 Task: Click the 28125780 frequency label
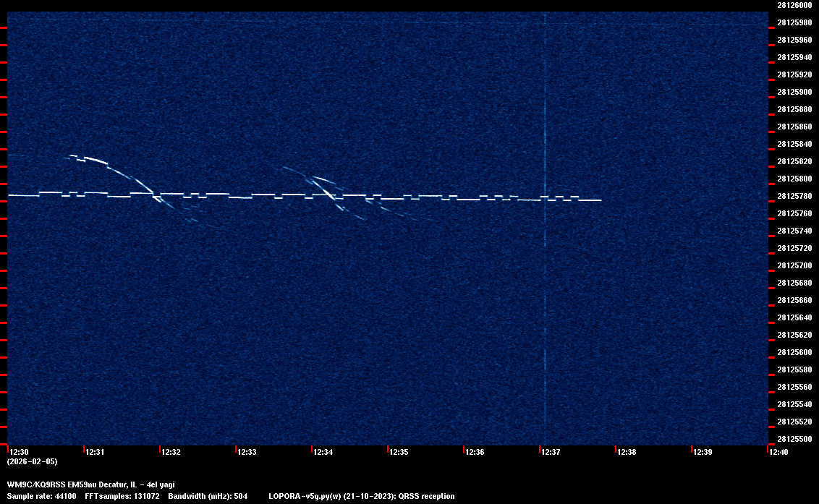pos(794,196)
